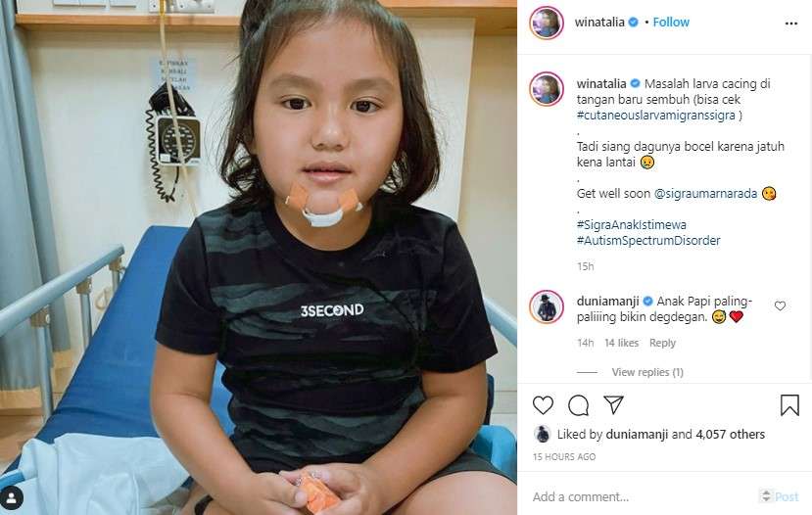Open @sigraumarnarada mention
Image resolution: width=812 pixels, height=515 pixels.
(x=705, y=194)
